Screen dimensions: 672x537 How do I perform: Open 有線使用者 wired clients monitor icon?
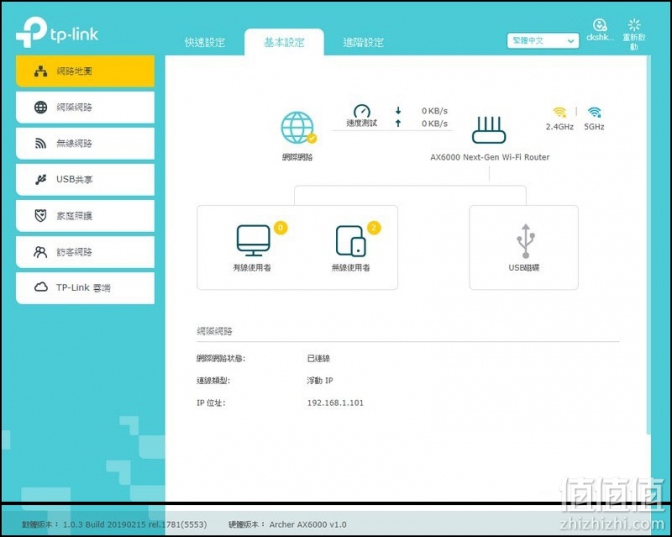253,240
